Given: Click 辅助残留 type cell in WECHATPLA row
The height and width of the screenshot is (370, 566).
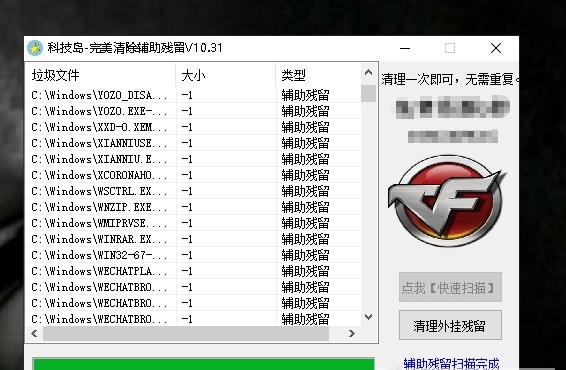Looking at the screenshot, I should [305, 271].
